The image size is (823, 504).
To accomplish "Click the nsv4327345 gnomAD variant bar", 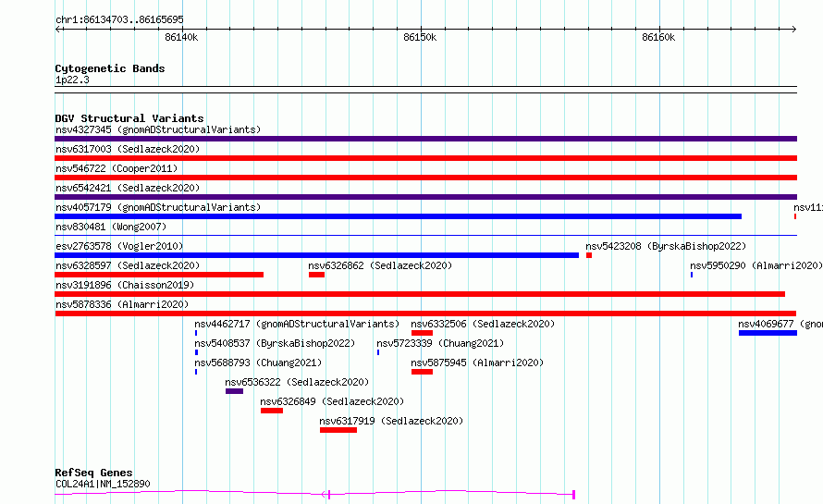I will [425, 139].
